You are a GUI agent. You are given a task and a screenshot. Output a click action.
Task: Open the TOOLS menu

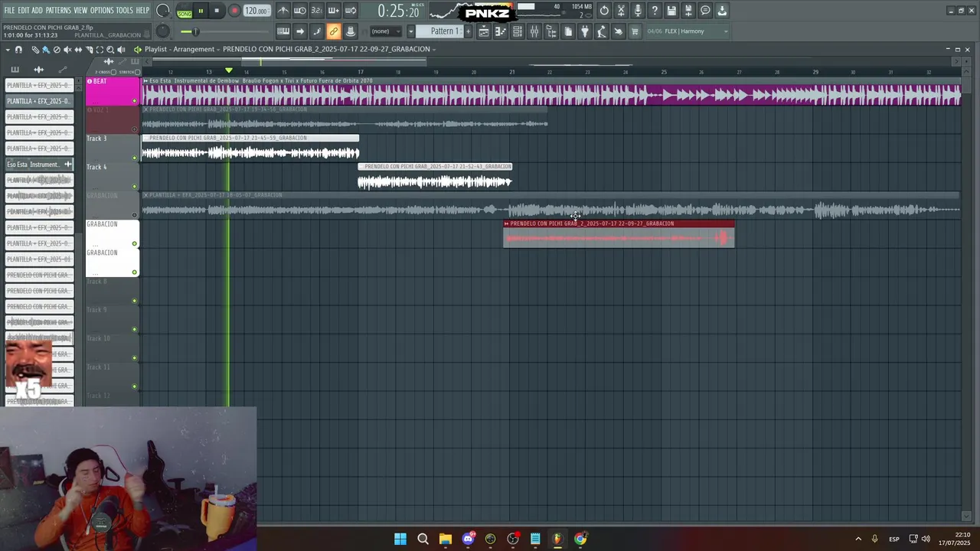(124, 11)
